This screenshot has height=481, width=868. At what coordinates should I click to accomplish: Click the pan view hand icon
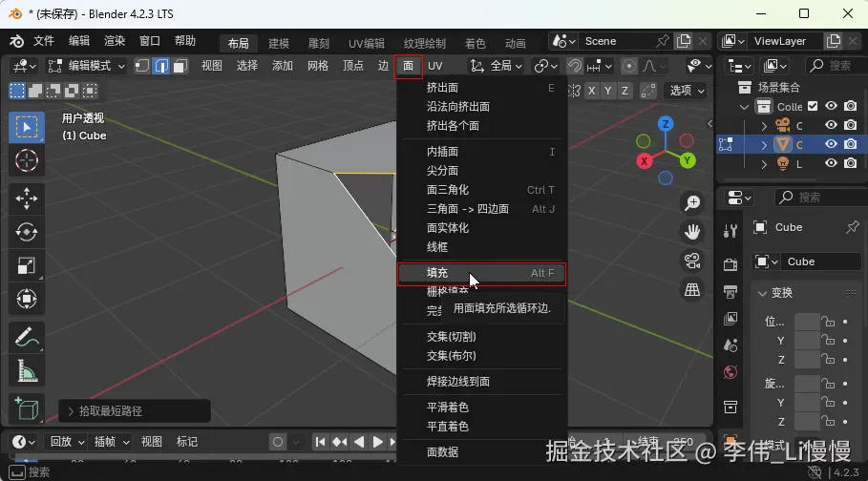tap(692, 232)
